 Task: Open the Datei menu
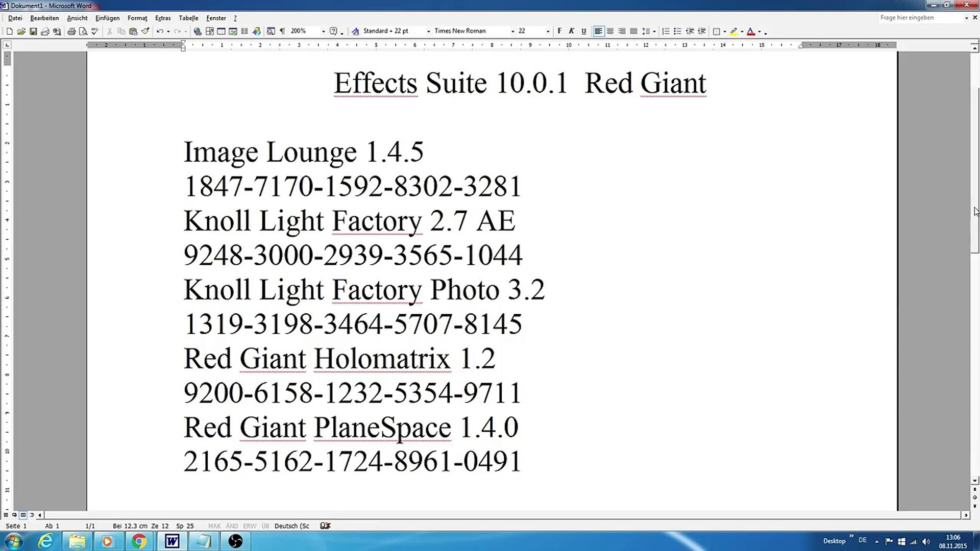15,18
